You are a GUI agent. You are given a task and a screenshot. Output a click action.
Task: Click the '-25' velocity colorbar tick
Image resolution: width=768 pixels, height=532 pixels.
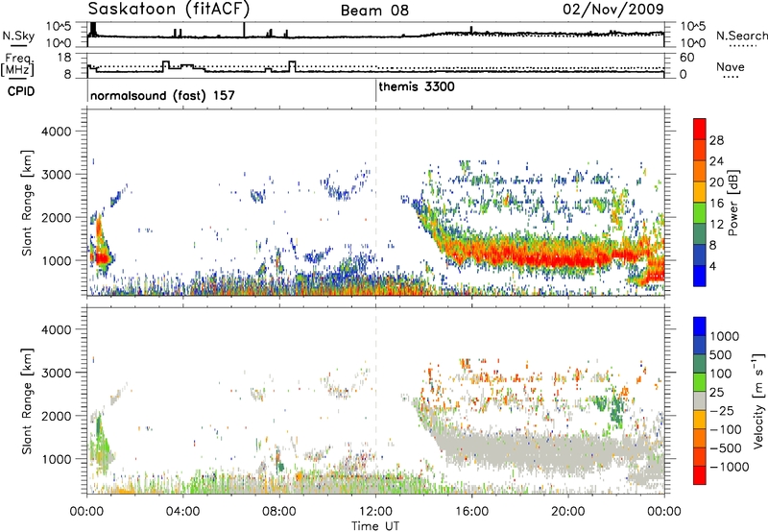[723, 410]
